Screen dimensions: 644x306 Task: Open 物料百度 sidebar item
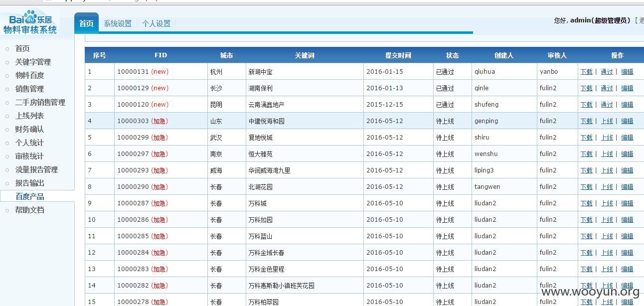click(x=29, y=75)
